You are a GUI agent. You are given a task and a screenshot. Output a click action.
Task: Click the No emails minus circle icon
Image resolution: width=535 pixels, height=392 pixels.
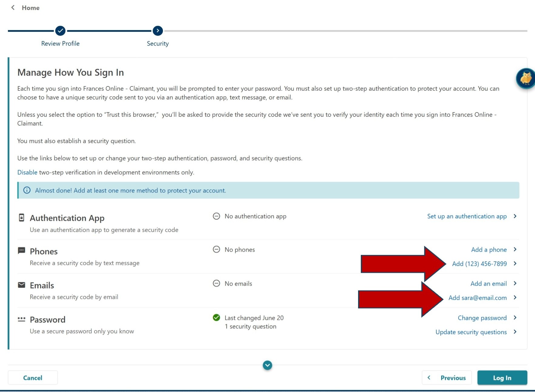[216, 283]
